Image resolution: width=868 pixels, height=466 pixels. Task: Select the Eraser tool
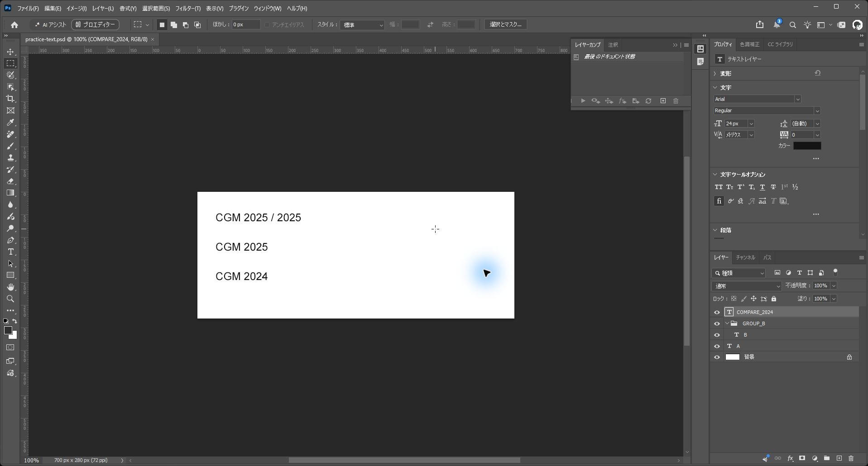tap(10, 181)
